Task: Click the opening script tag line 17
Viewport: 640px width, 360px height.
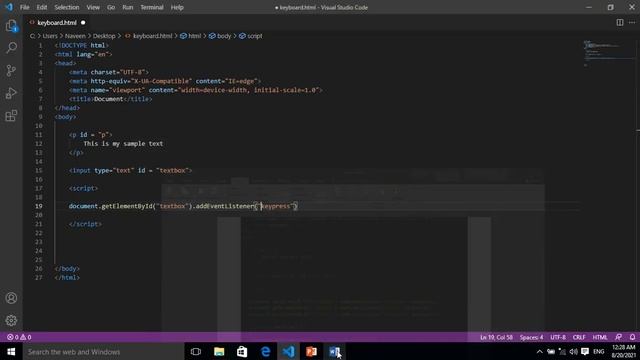Action: [83, 188]
